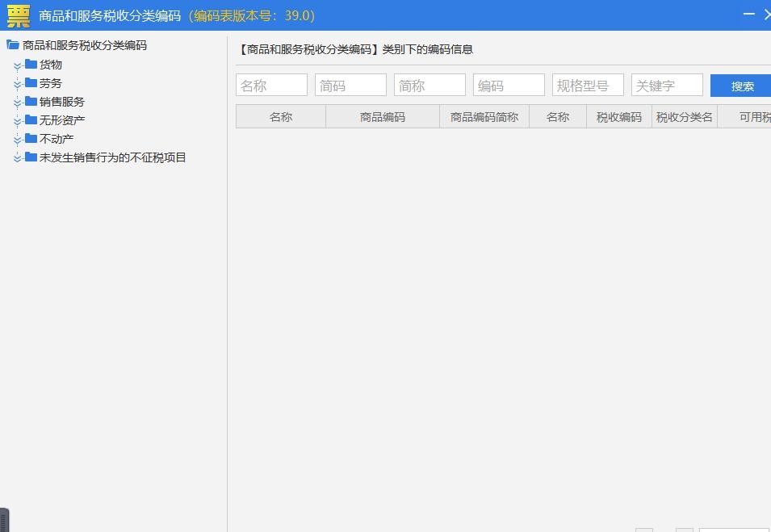Select the 商品和服务税收分类编码 root tree label
Screen dimensions: 771x532
85,46
